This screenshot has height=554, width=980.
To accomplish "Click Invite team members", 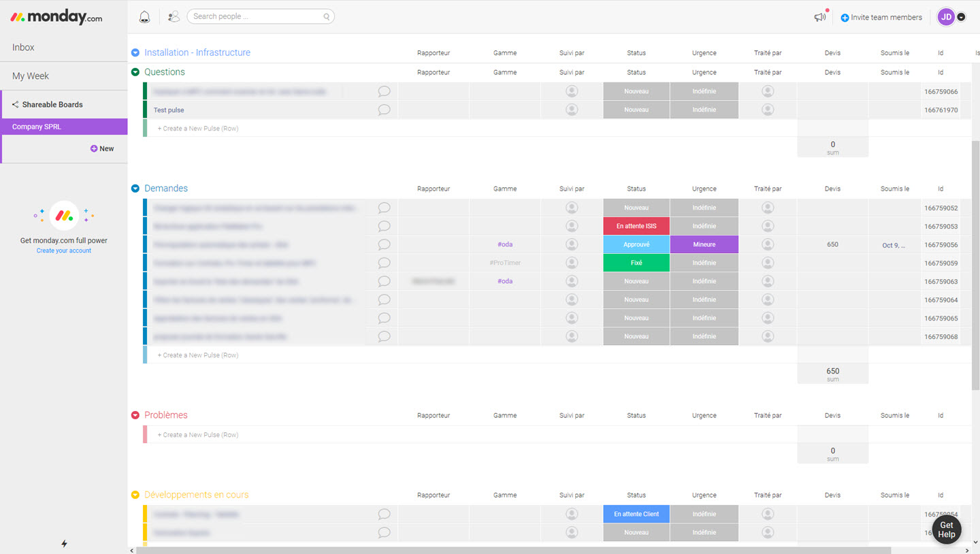I will 881,18.
